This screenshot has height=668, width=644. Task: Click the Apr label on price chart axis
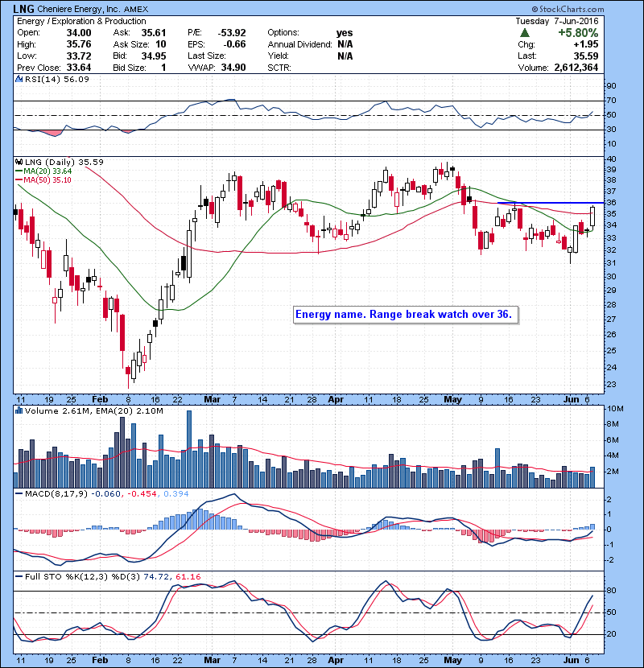click(x=336, y=400)
